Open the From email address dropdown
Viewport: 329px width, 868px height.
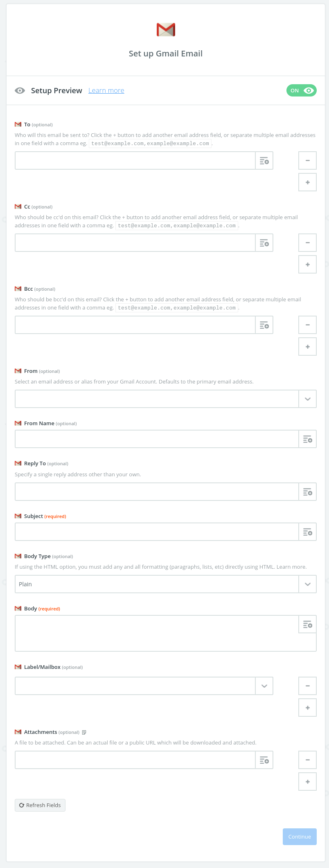coord(308,399)
